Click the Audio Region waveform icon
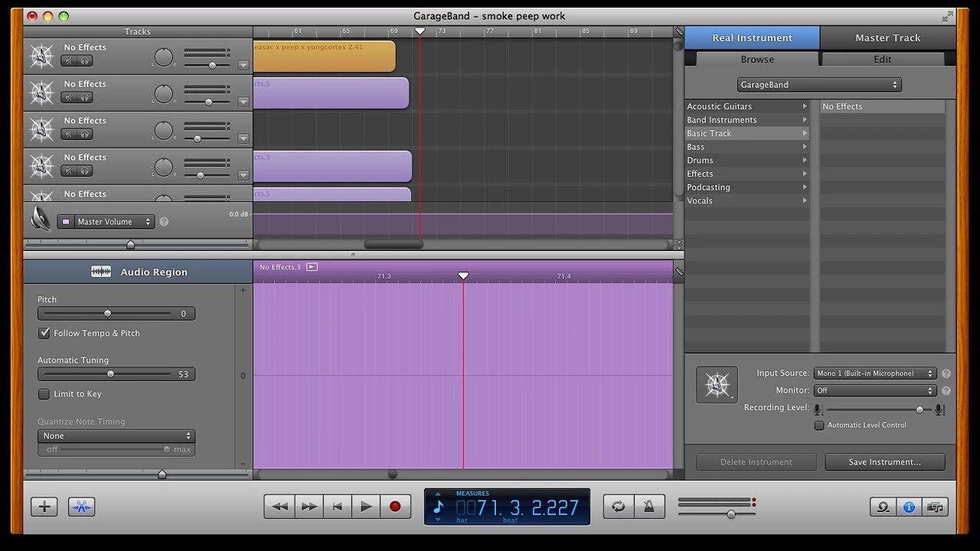Viewport: 980px width, 551px height. [101, 272]
